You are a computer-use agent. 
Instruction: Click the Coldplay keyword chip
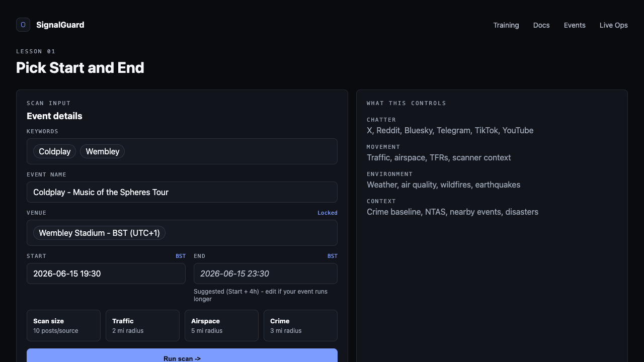55,151
